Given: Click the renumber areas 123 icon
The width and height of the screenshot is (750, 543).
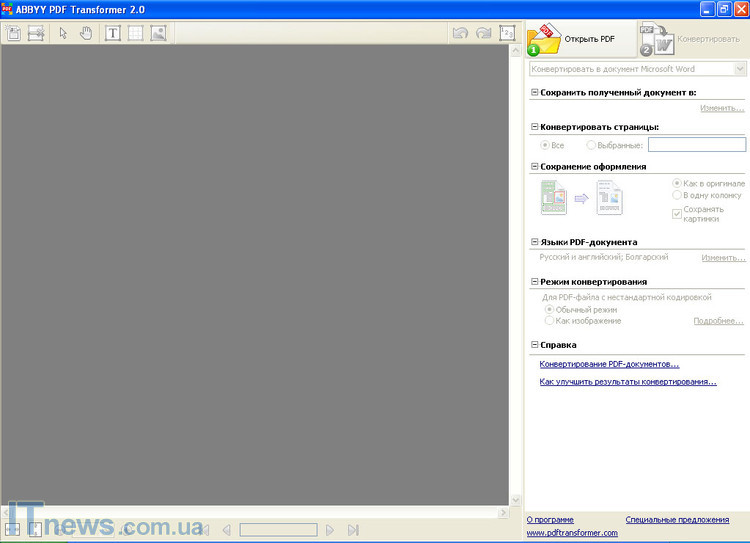Looking at the screenshot, I should [507, 33].
